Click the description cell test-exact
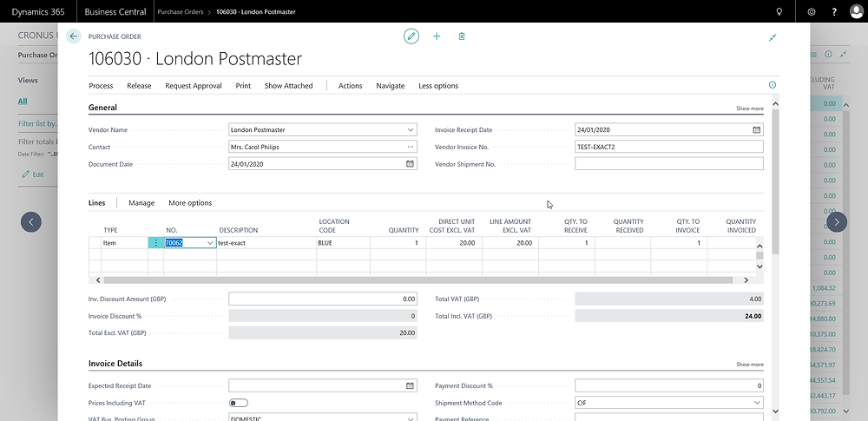 pyautogui.click(x=266, y=243)
